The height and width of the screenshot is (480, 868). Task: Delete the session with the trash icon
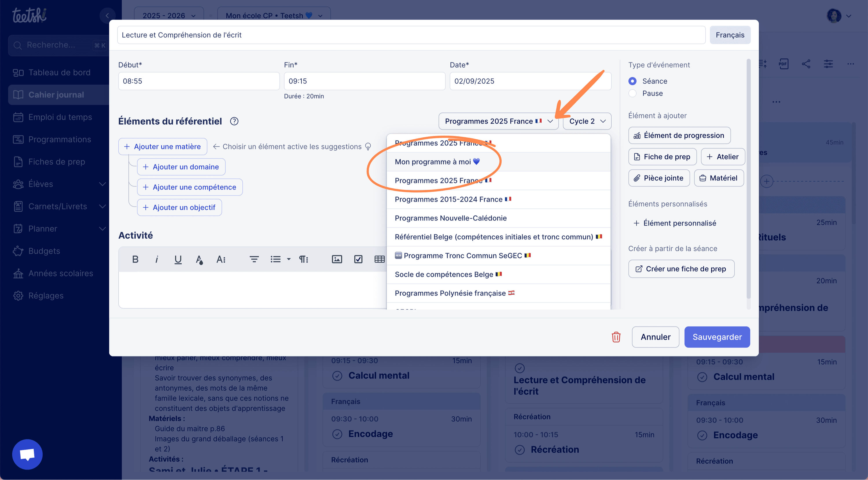coord(616,337)
